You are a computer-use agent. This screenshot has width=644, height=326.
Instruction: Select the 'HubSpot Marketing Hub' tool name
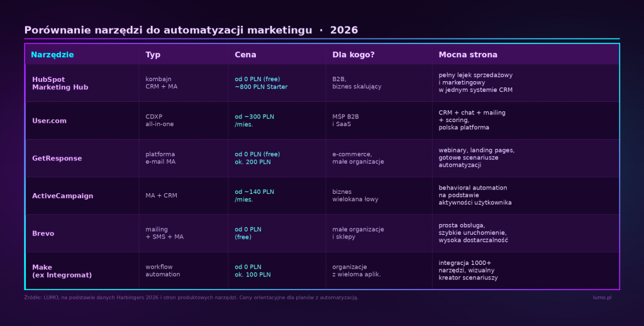60,84
